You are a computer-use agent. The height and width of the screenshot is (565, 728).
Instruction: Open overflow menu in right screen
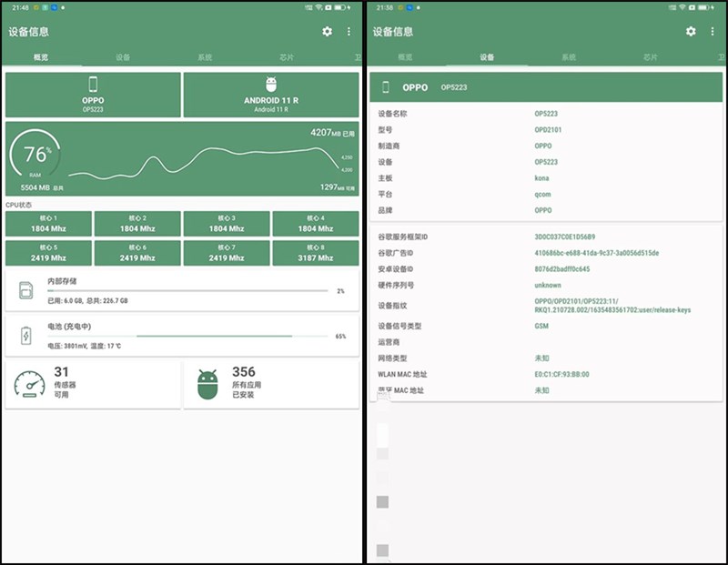(x=713, y=31)
